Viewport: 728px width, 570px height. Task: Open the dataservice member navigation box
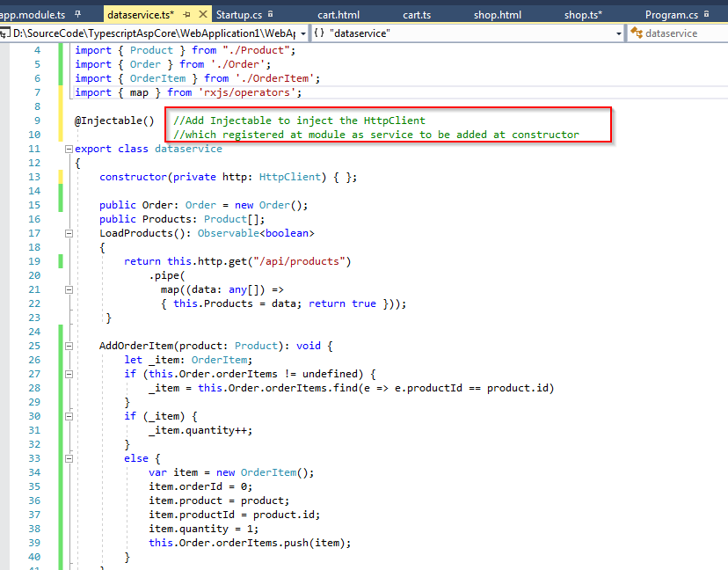coord(678,33)
